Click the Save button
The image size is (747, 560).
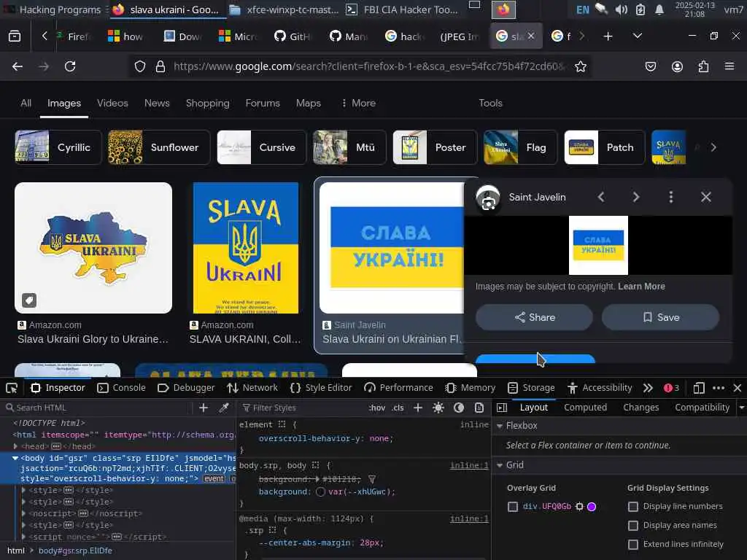(661, 318)
